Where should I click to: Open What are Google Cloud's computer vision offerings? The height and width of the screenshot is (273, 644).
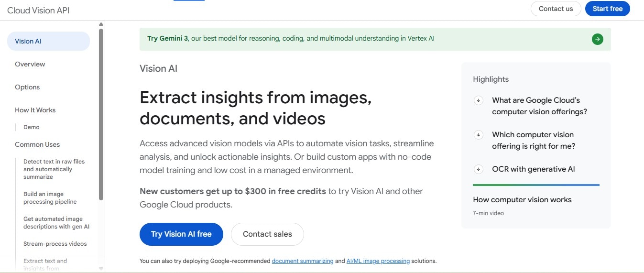539,106
